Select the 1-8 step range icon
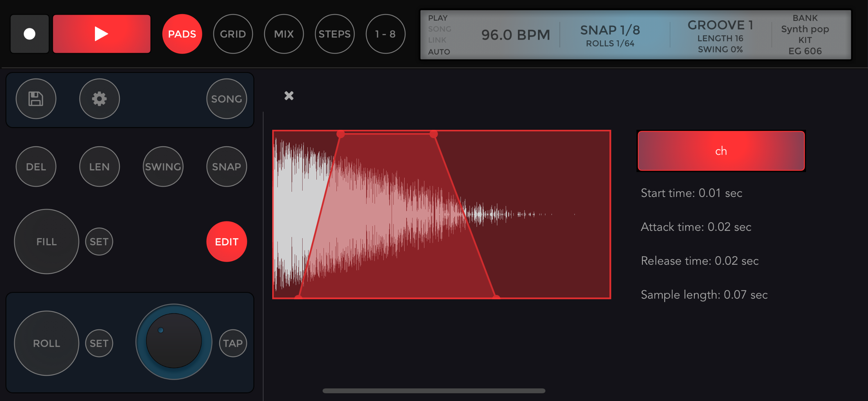This screenshot has height=401, width=868. [x=386, y=34]
